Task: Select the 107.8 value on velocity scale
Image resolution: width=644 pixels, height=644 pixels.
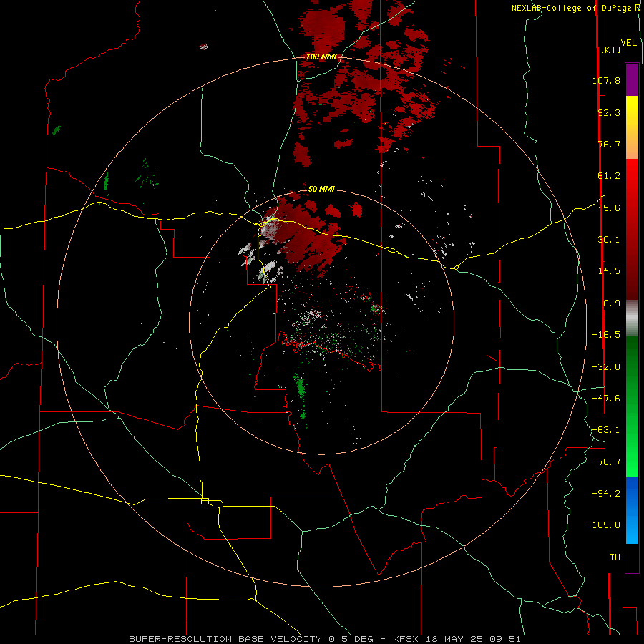Action: coord(606,80)
